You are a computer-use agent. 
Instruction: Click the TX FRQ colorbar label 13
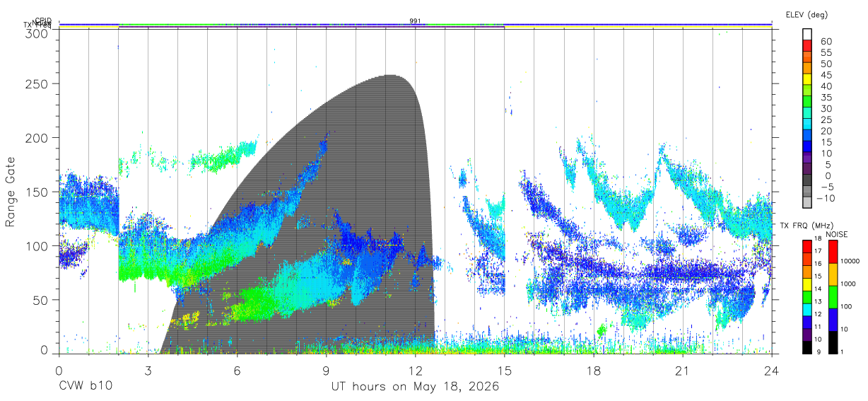tap(818, 301)
